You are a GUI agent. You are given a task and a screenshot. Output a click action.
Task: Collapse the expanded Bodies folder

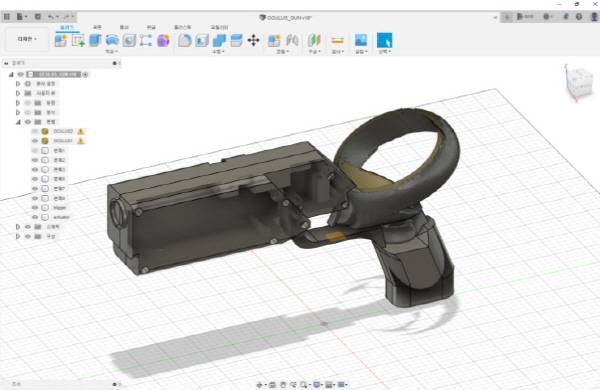click(x=18, y=122)
